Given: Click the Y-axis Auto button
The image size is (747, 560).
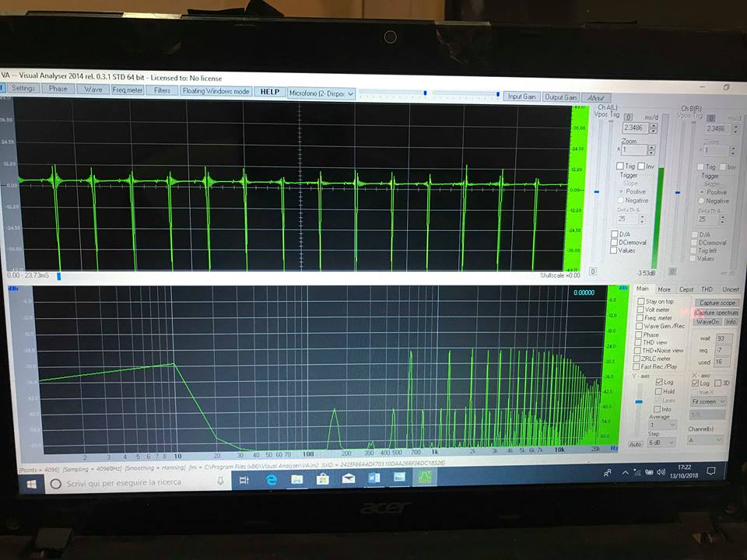Looking at the screenshot, I should pyautogui.click(x=635, y=444).
